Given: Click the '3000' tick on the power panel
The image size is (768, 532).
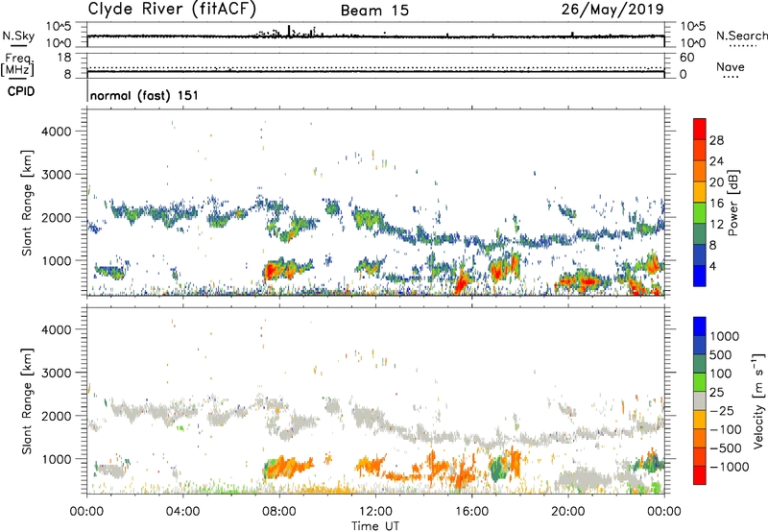Looking at the screenshot, I should click(x=57, y=175).
